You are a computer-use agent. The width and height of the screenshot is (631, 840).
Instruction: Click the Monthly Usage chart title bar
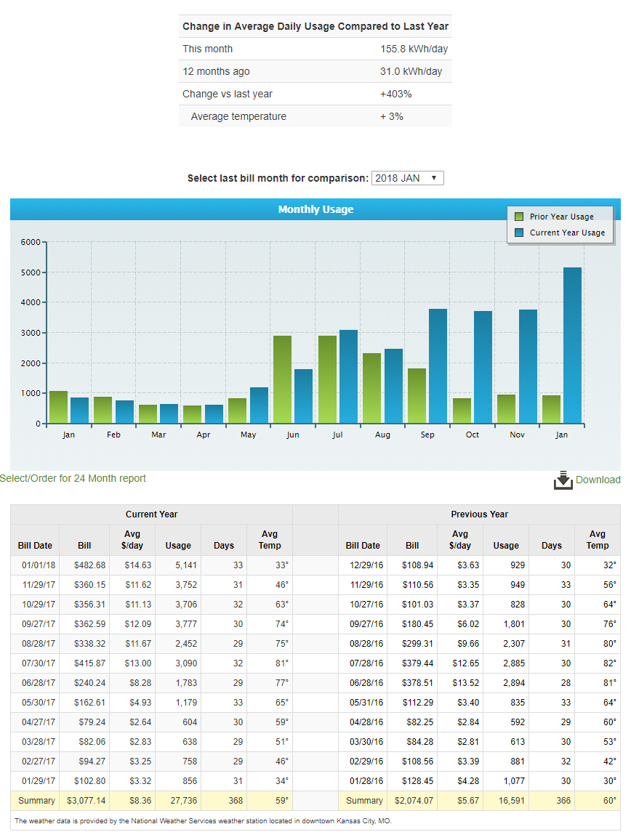315,209
